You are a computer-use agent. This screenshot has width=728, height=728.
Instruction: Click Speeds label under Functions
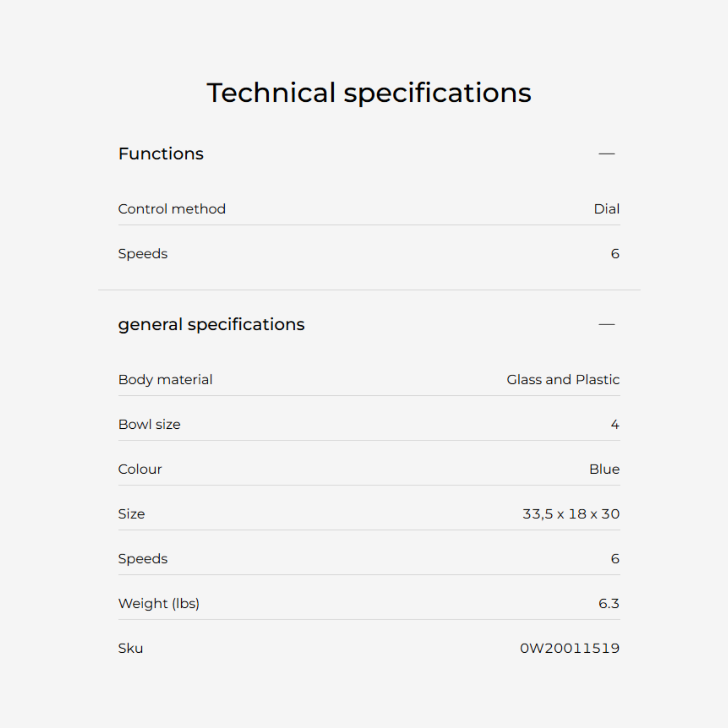(143, 253)
